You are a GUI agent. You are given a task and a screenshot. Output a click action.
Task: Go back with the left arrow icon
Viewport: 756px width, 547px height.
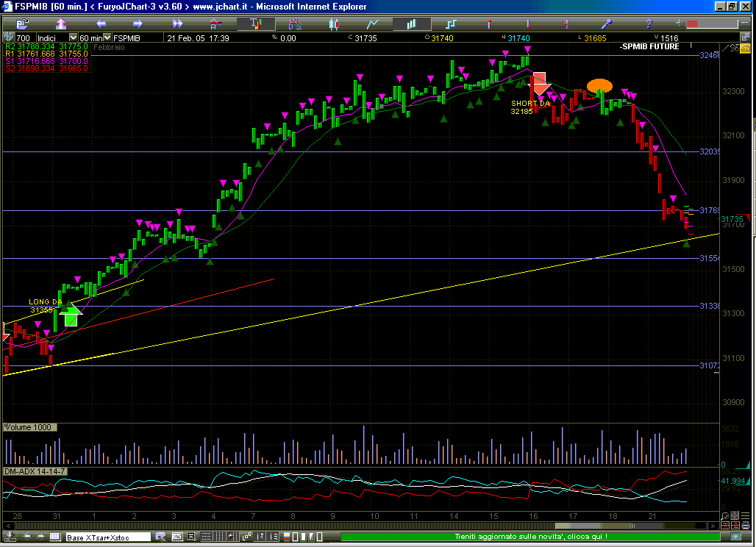[99, 24]
